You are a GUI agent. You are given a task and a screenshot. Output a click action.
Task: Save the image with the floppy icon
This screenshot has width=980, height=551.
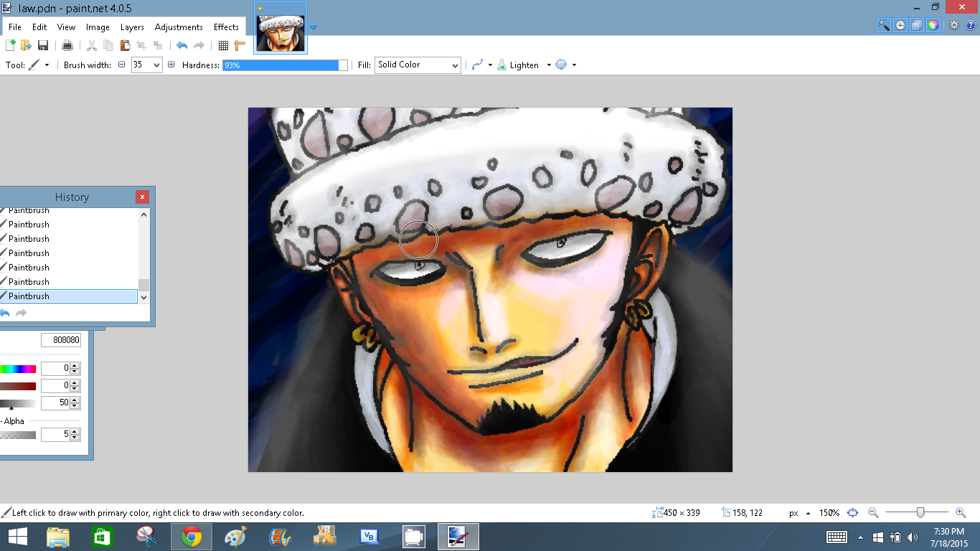(43, 45)
